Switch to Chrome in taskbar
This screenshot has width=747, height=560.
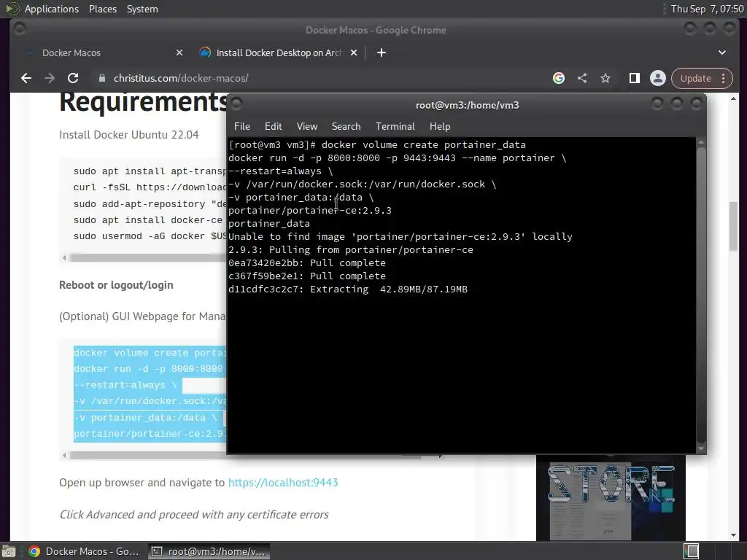84,551
